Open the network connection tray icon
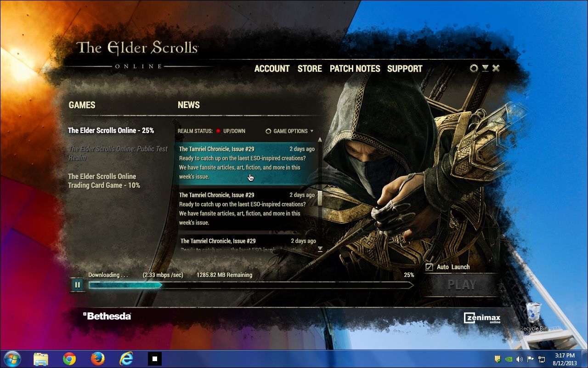 tap(542, 359)
